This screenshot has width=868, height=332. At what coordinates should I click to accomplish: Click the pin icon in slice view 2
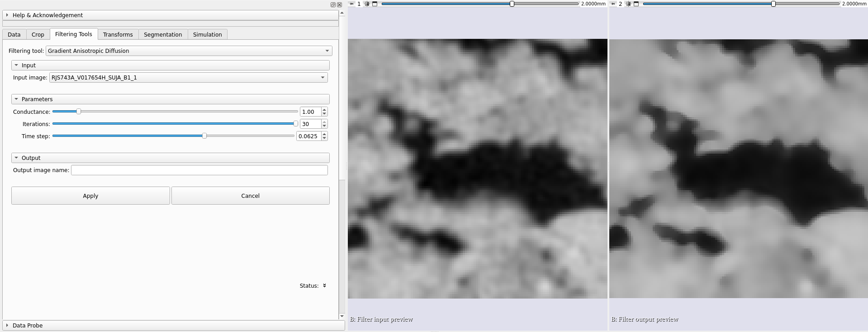(613, 4)
